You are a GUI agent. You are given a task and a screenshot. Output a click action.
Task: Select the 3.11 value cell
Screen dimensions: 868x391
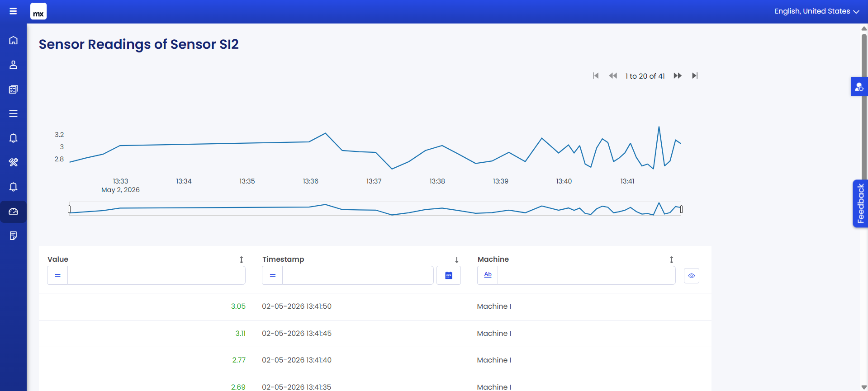pos(240,333)
